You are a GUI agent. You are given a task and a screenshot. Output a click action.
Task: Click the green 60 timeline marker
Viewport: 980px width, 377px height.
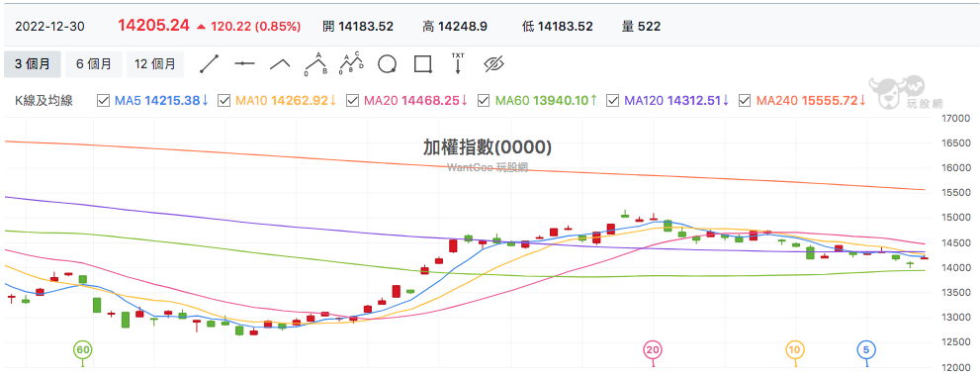82,349
